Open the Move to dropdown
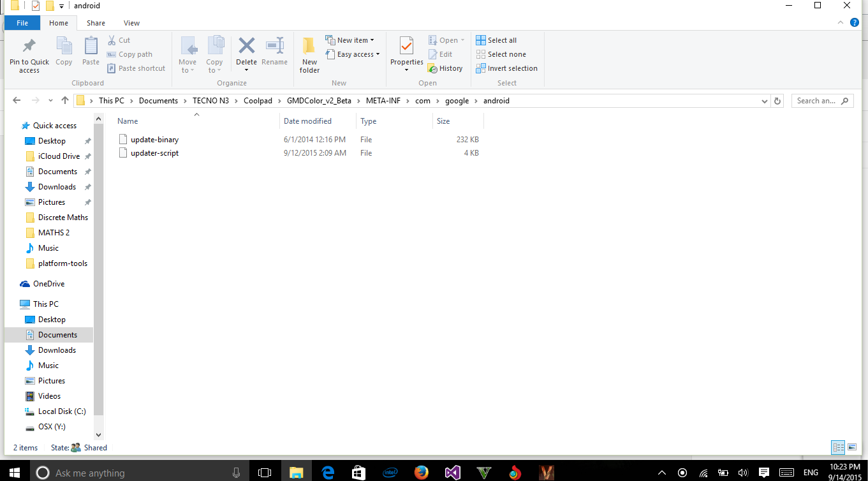The image size is (868, 481). (x=188, y=54)
